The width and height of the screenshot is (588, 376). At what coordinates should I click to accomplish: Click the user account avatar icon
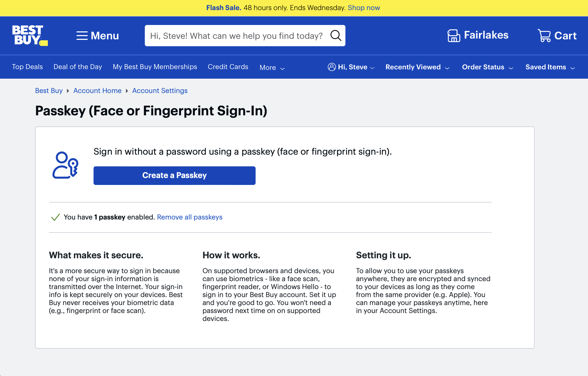pos(332,67)
